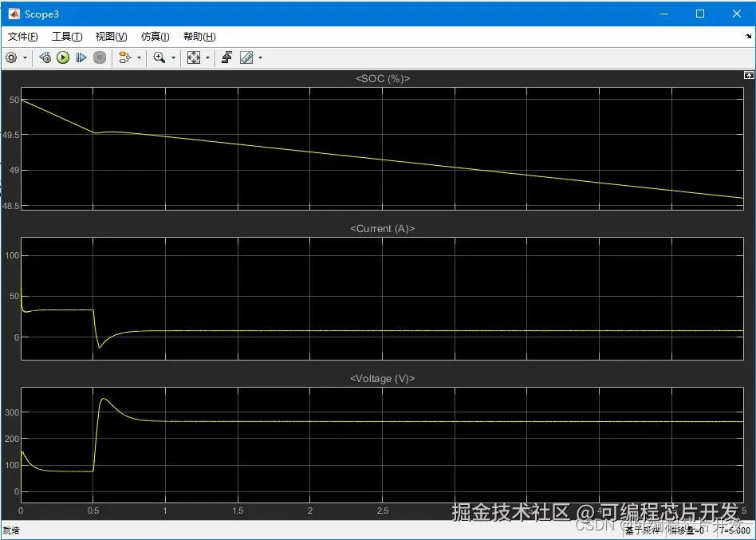
Task: Click the step back simulation icon
Action: (45, 58)
